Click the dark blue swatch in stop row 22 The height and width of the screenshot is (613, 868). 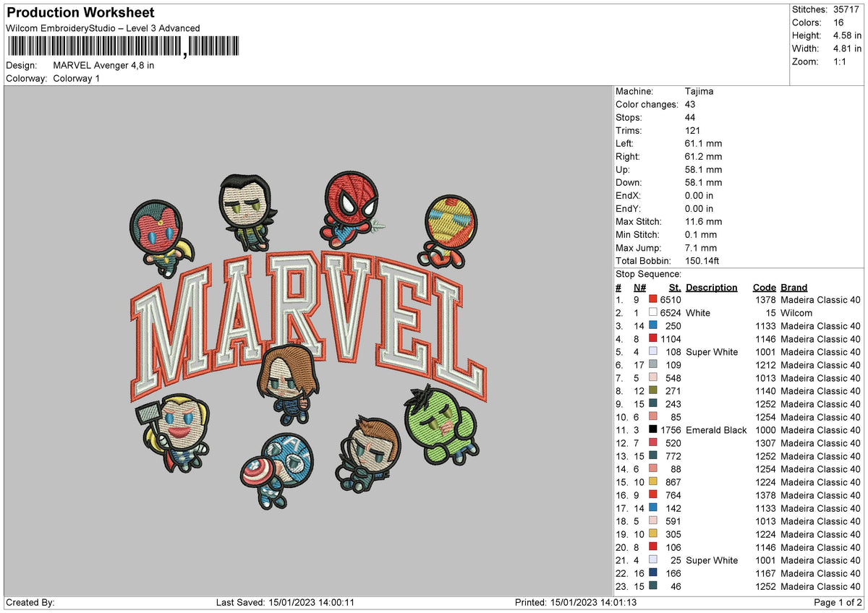point(653,573)
